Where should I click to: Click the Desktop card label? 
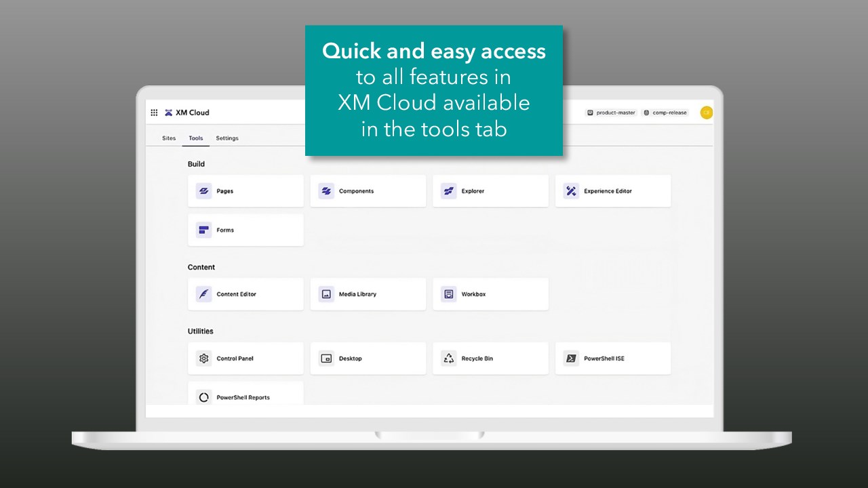pyautogui.click(x=351, y=359)
